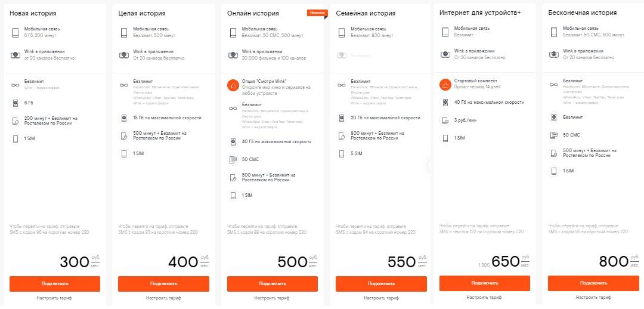The image size is (644, 309).
Task: Click the 3 руб./мин icon
Action: coord(444,120)
